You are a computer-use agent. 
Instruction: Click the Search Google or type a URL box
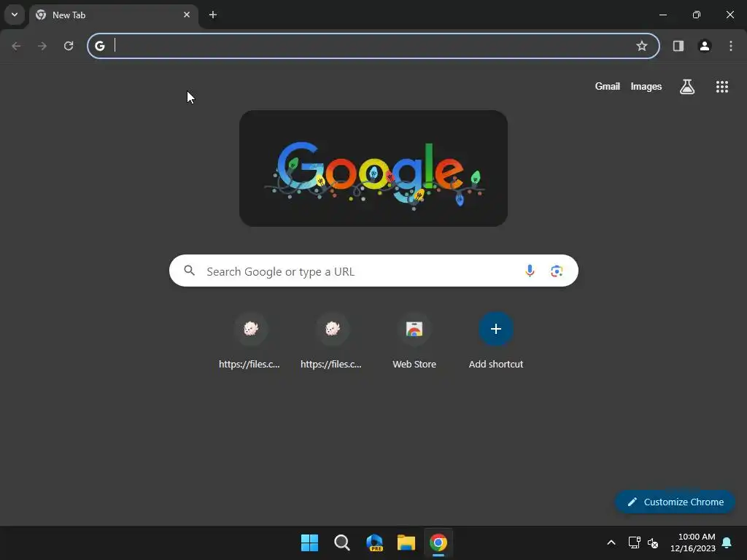(x=373, y=271)
